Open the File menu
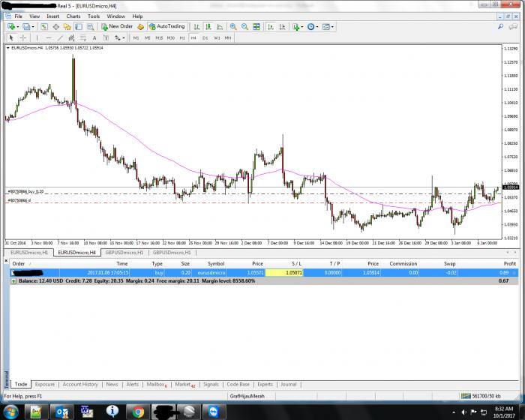The height and width of the screenshot is (420, 525). [18, 16]
